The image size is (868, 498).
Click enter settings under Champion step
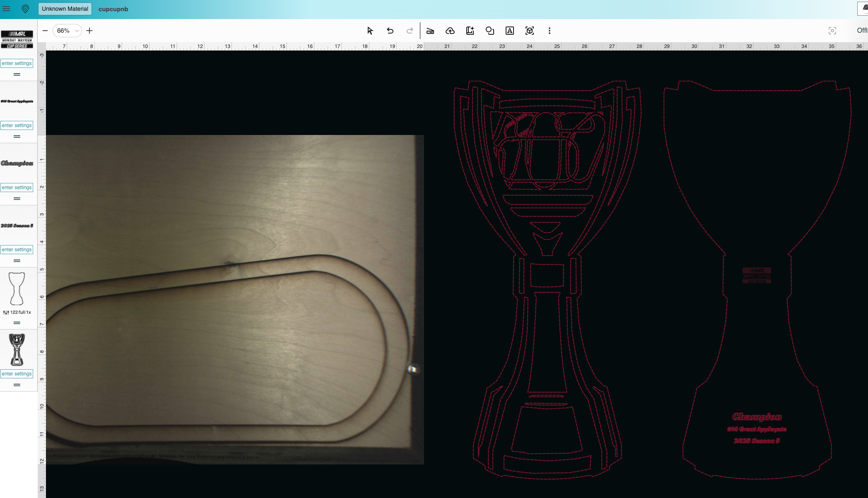point(17,188)
